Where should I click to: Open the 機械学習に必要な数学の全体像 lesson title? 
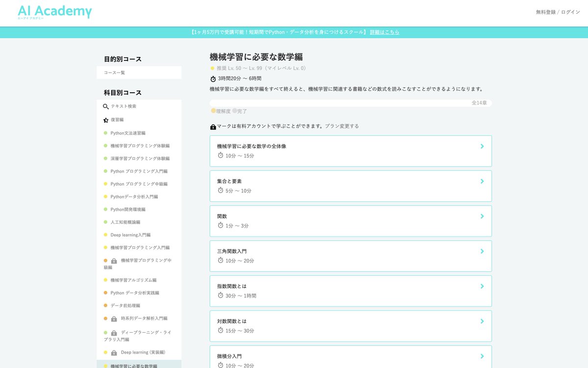[251, 146]
